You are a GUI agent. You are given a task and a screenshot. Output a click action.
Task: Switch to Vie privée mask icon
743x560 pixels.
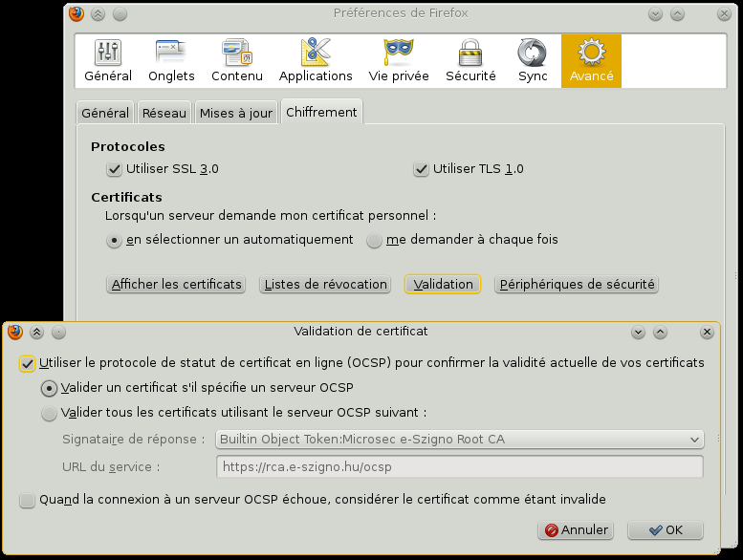(x=399, y=61)
